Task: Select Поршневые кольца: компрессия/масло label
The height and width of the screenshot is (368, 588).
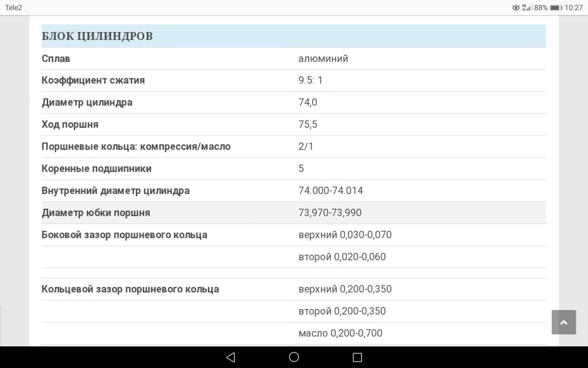Action: pos(136,146)
